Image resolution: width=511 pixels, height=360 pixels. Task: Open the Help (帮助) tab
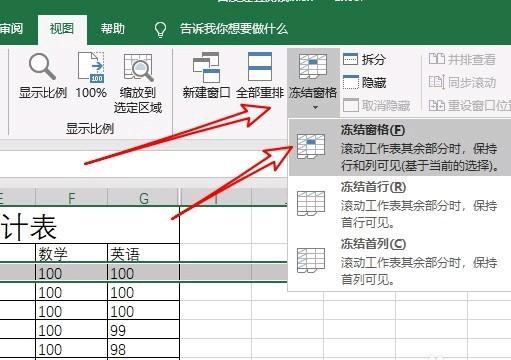click(113, 29)
